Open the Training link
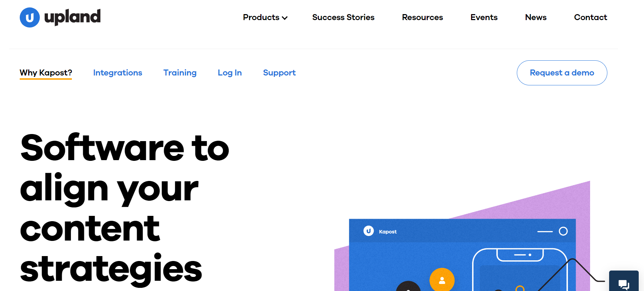The image size is (644, 291). 180,73
